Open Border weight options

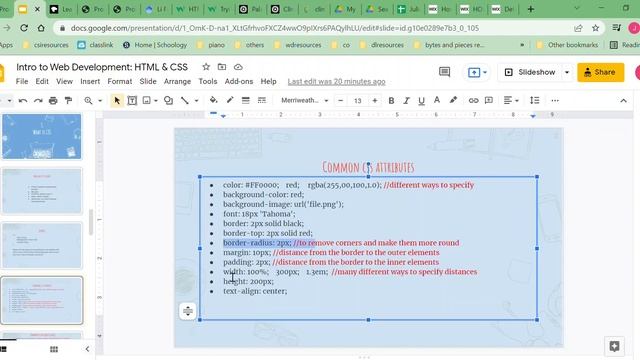(x=246, y=100)
